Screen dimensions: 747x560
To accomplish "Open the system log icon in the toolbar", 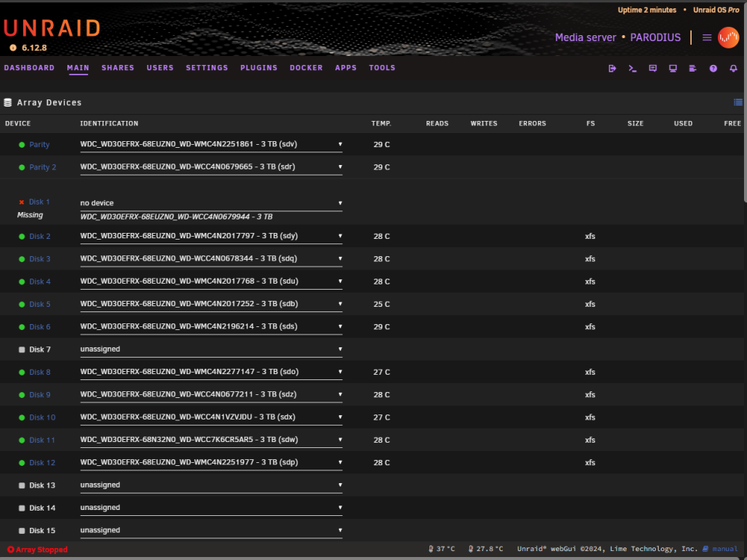I will (692, 69).
